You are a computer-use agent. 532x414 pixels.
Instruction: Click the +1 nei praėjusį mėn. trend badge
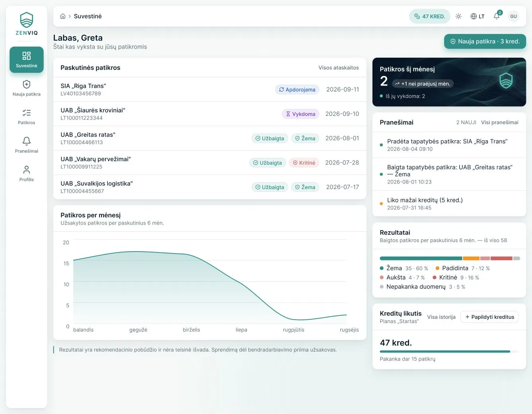click(423, 84)
